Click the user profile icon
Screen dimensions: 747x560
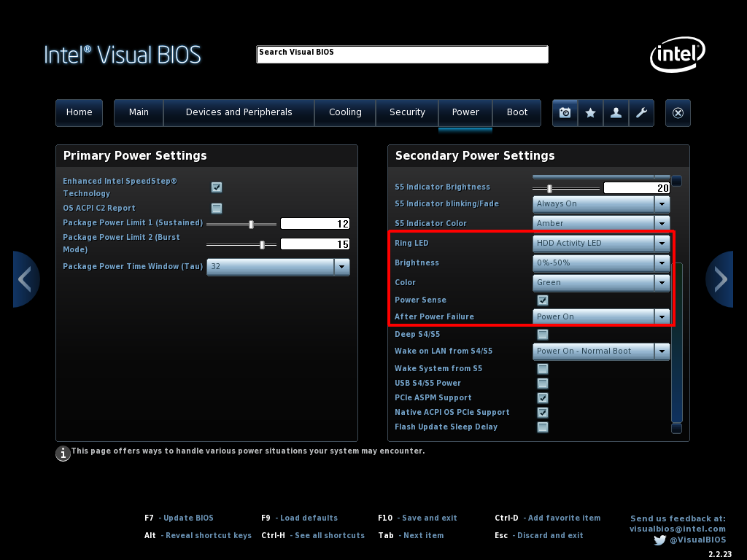616,113
